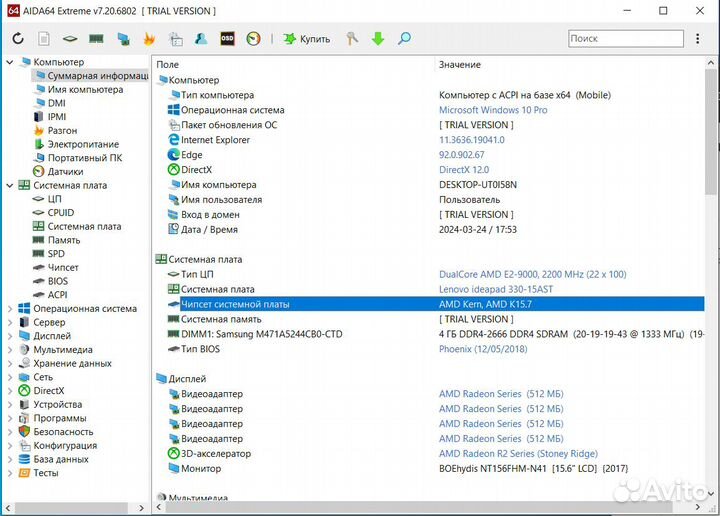Click the Поиск search field
This screenshot has width=720, height=516.
click(x=625, y=39)
